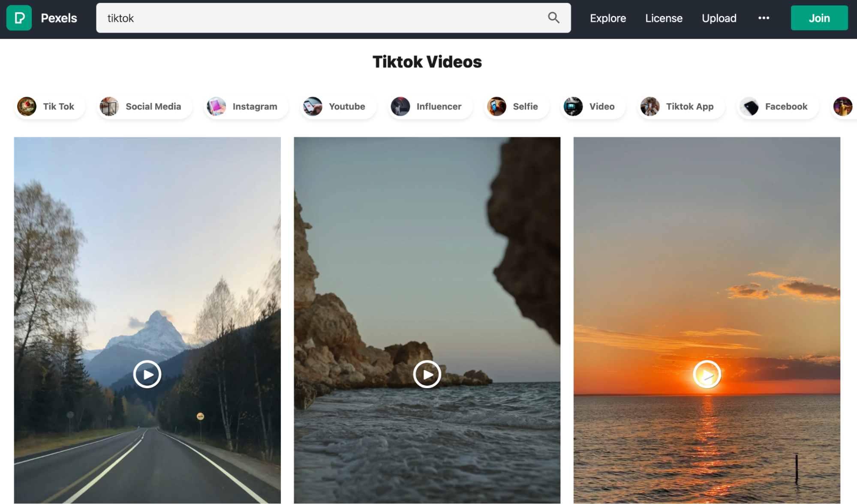Click the Youtube tag thumbnail icon
Image resolution: width=857 pixels, height=504 pixels.
tap(313, 106)
